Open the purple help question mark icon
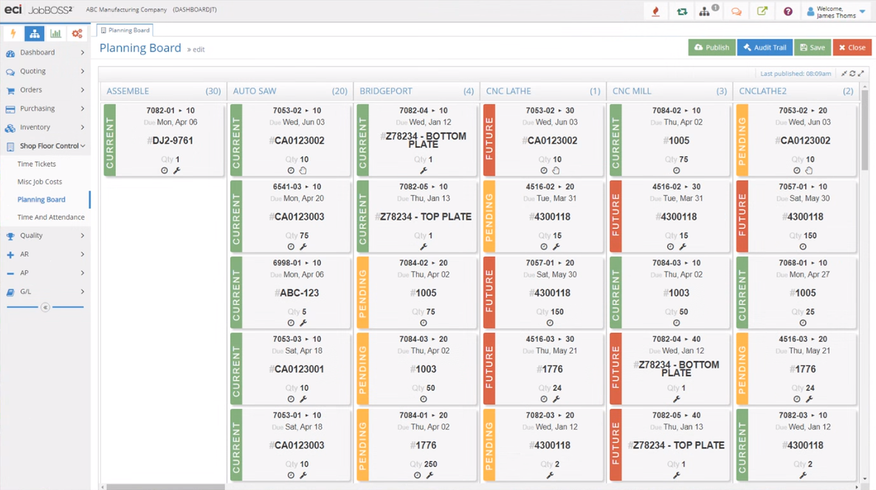Image resolution: width=876 pixels, height=490 pixels. coord(788,12)
